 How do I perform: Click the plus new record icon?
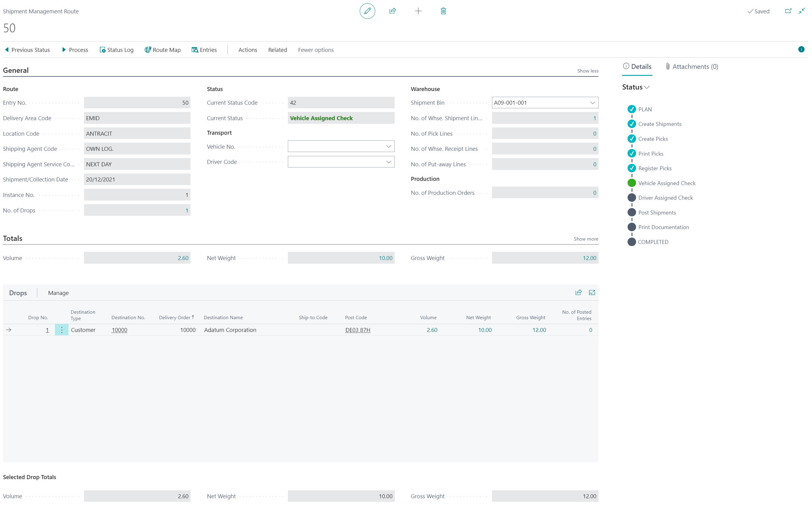tap(418, 11)
